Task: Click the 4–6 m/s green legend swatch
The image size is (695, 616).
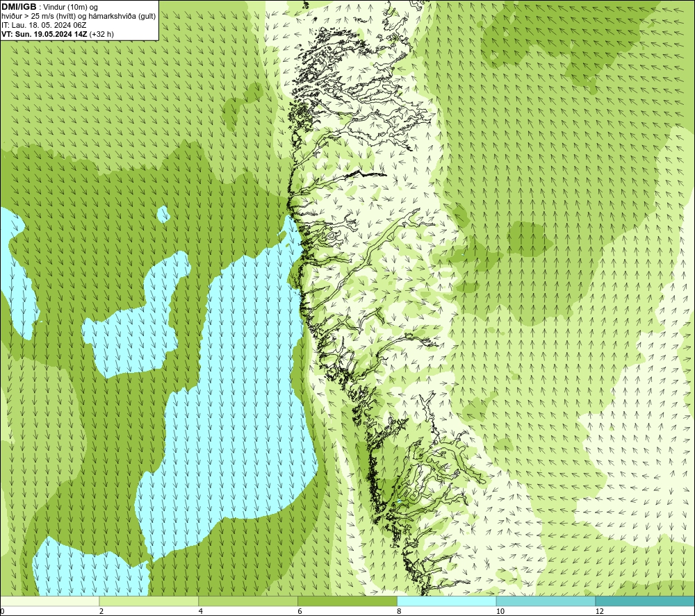Action: (x=248, y=601)
